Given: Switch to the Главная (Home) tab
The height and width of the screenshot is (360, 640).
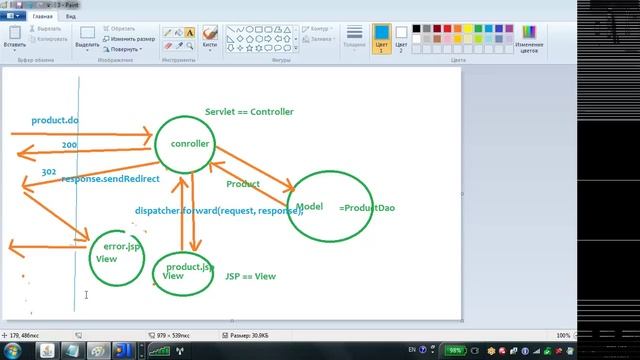Looking at the screenshot, I should [42, 16].
